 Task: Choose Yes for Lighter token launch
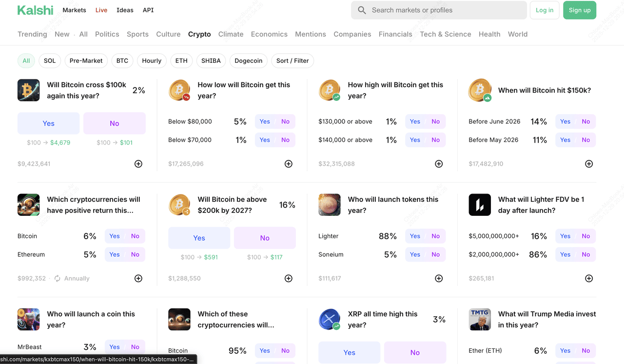tap(415, 236)
